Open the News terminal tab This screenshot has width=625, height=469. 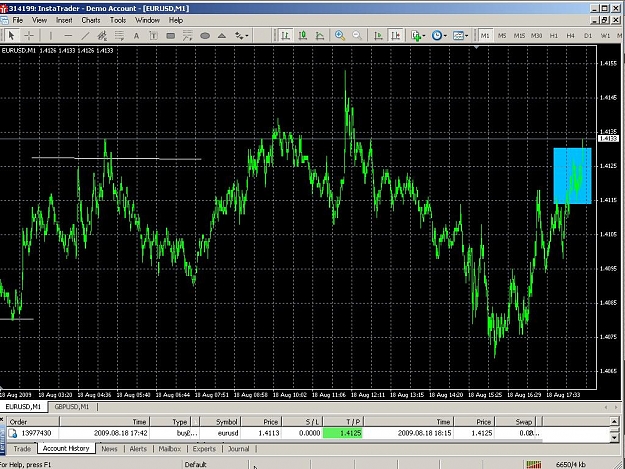point(109,449)
